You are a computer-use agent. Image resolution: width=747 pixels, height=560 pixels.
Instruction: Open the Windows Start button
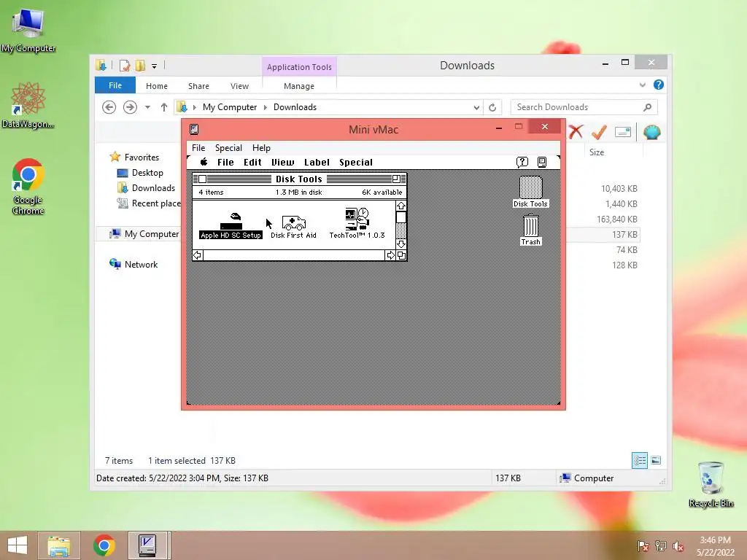coord(18,545)
